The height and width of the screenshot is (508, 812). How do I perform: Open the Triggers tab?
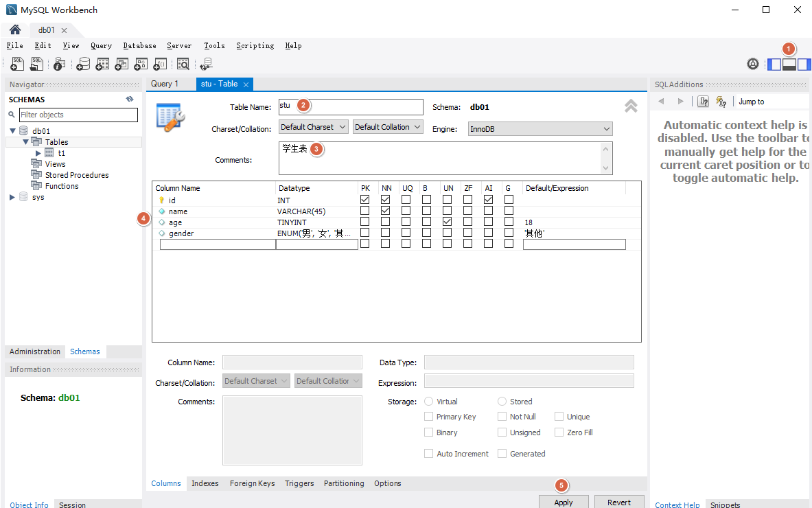299,483
